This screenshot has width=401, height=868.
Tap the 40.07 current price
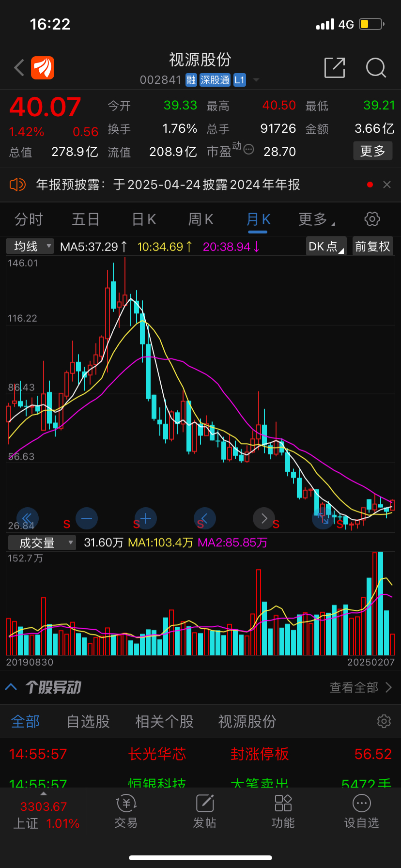click(x=45, y=107)
